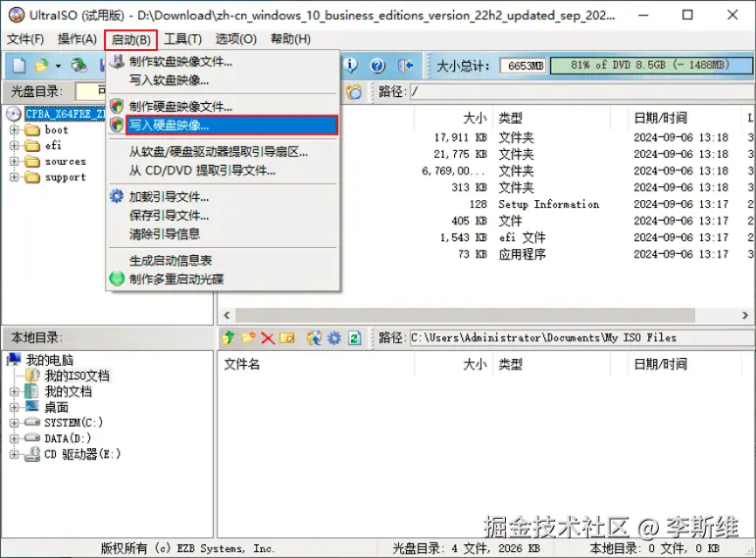Viewport: 756px width, 558px height.
Task: Open the 帮助(H) menu
Action: [x=290, y=39]
